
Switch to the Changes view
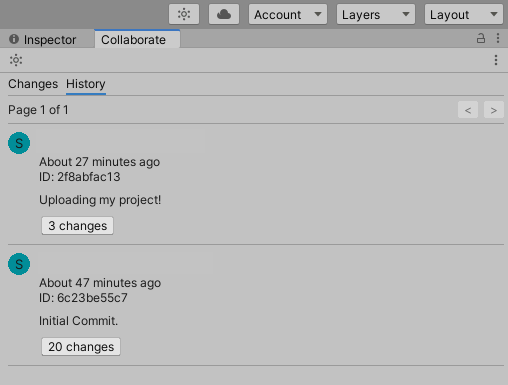coord(33,84)
